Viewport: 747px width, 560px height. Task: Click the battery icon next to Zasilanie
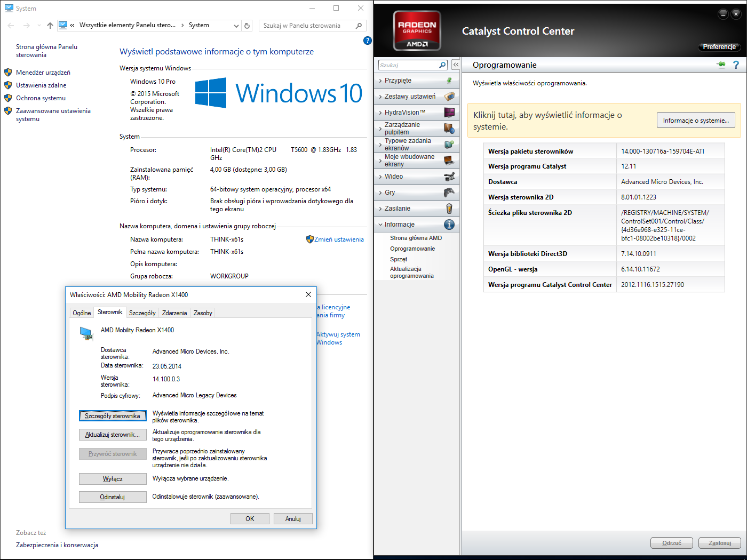[x=449, y=209]
